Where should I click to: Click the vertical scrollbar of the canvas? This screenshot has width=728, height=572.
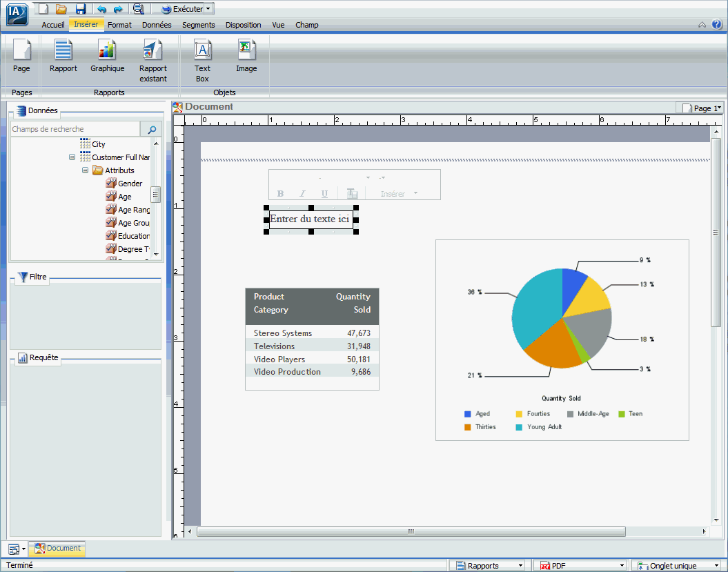click(716, 232)
